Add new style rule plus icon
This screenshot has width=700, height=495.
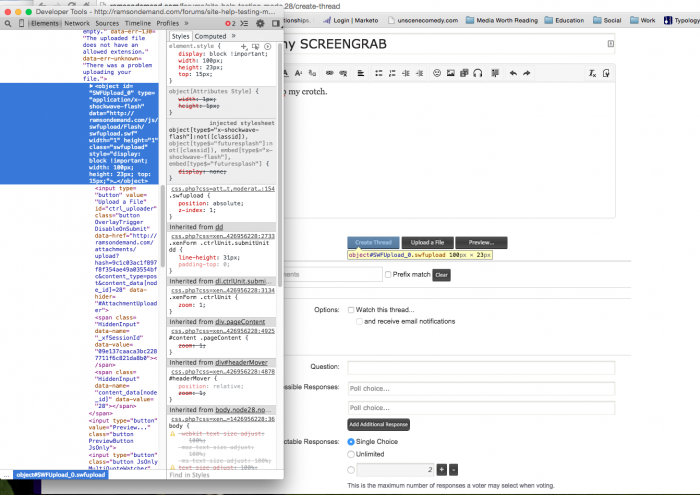tap(244, 46)
